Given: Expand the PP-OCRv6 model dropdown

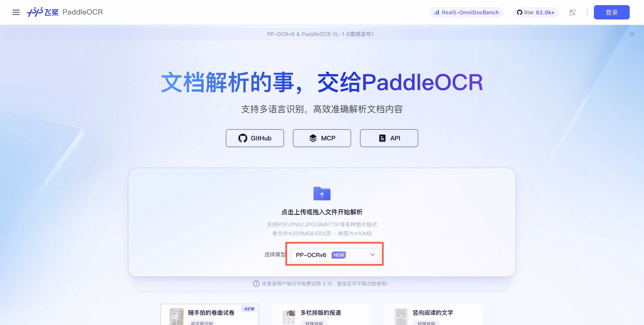Looking at the screenshot, I should (335, 255).
